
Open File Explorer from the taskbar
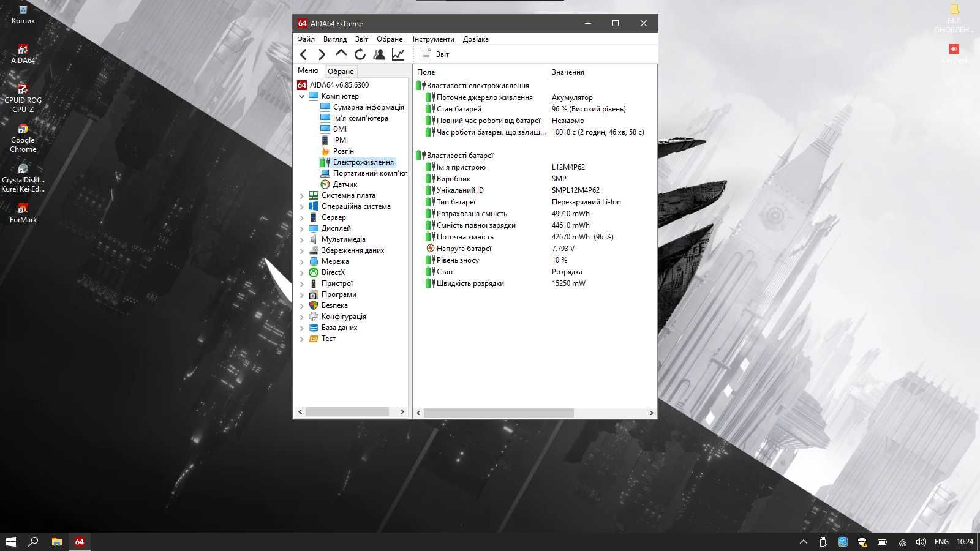click(x=57, y=542)
